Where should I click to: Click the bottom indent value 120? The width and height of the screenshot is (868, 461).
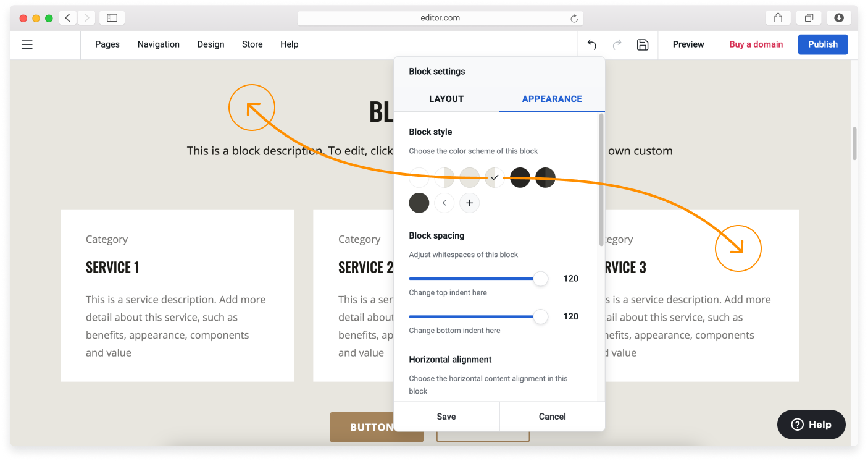[x=571, y=316]
